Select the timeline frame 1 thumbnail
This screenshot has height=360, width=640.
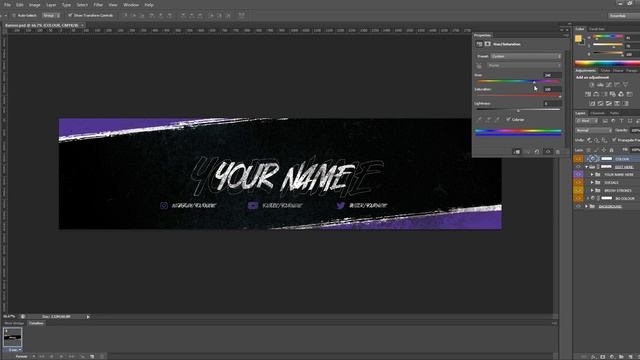pos(12,337)
